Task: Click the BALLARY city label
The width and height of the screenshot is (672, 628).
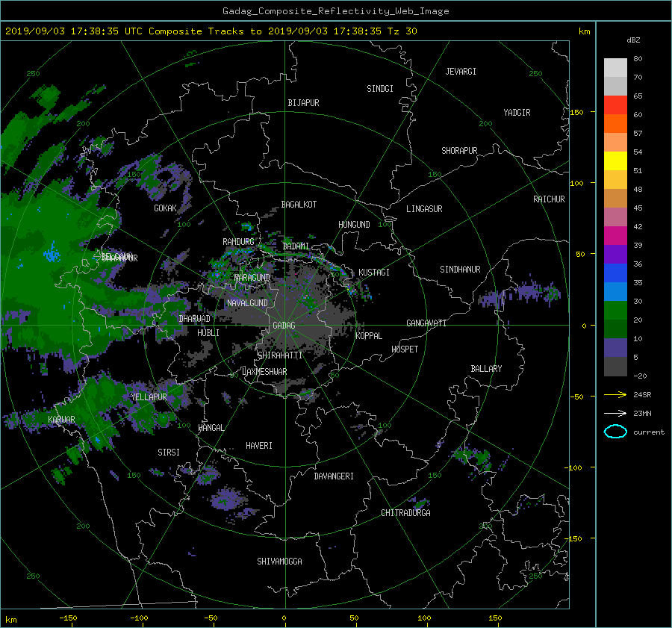Action: pos(486,369)
